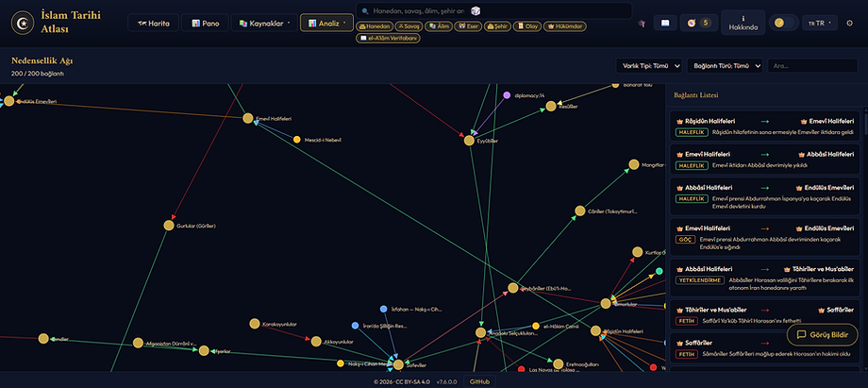The image size is (868, 388).
Task: Toggle the Savaş filter chip
Action: tap(409, 26)
